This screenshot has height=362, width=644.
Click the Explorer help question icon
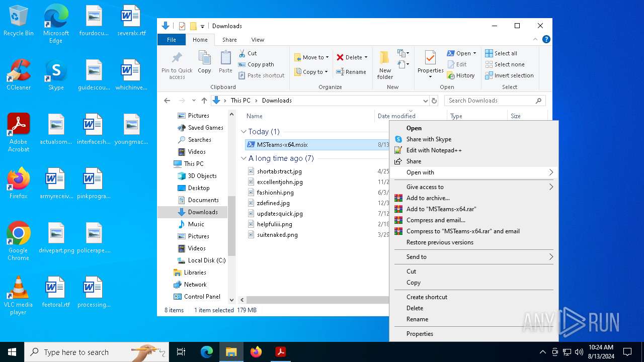[x=546, y=39]
